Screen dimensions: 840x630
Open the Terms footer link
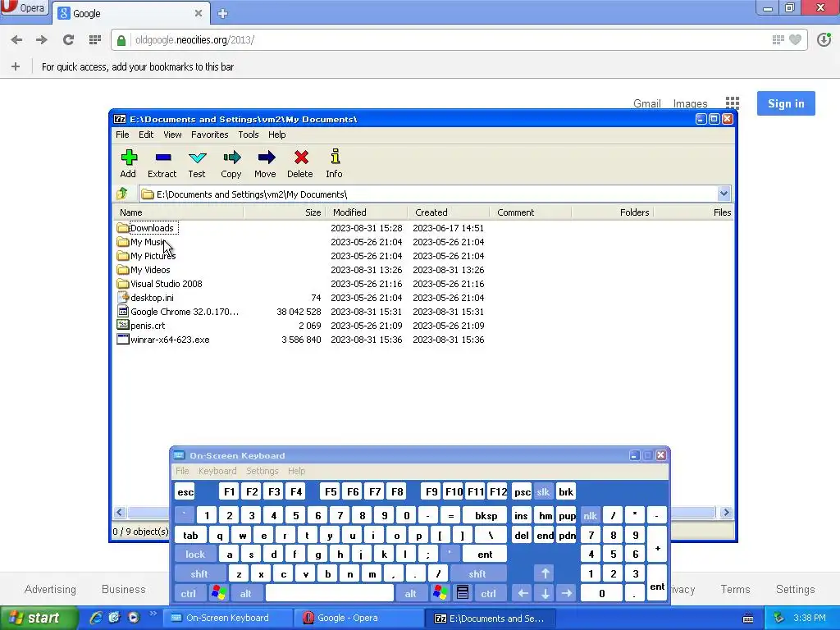click(736, 589)
